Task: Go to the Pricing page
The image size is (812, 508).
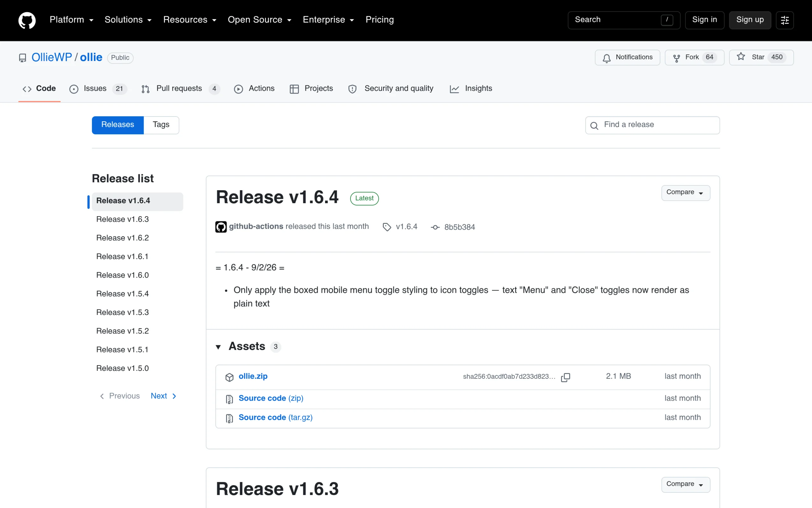Action: [x=379, y=20]
